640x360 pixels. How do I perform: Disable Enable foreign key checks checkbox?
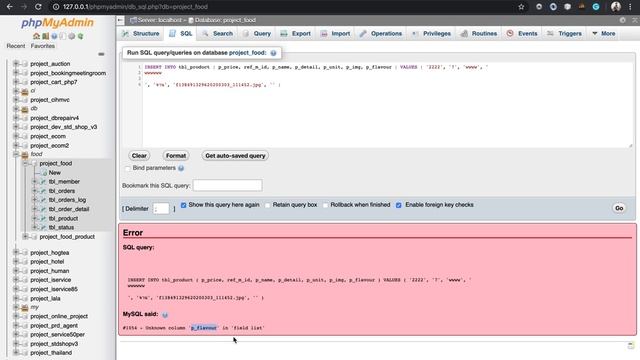pos(399,205)
